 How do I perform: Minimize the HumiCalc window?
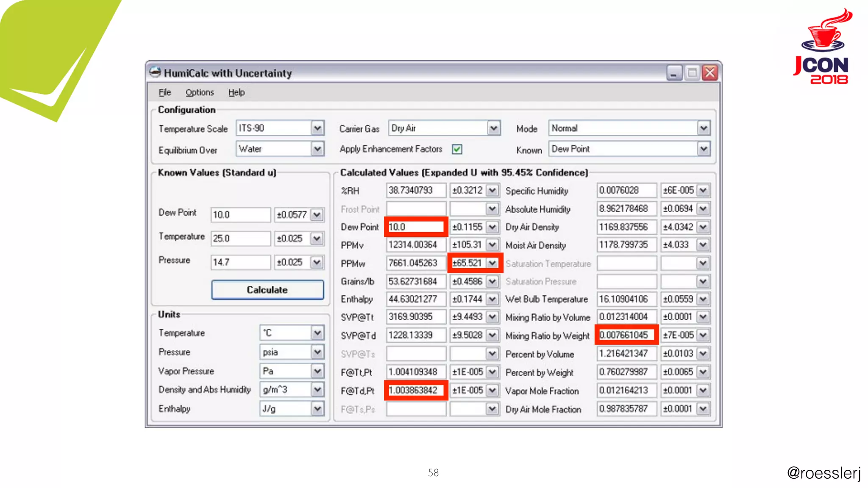[x=674, y=73]
